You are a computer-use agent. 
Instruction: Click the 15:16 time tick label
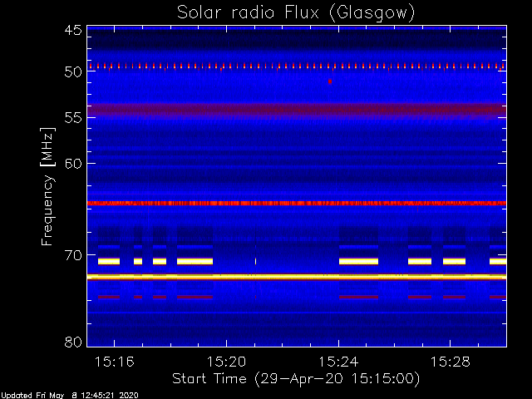click(x=115, y=362)
